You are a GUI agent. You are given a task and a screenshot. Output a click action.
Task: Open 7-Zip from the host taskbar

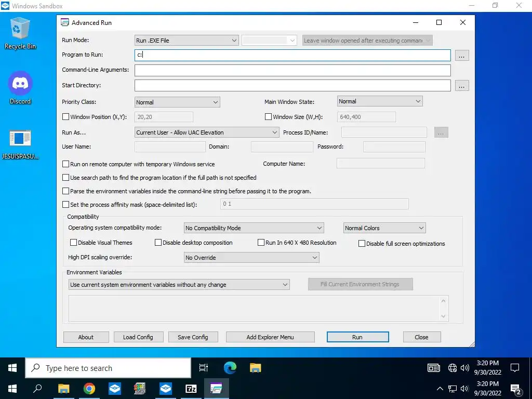pyautogui.click(x=191, y=389)
